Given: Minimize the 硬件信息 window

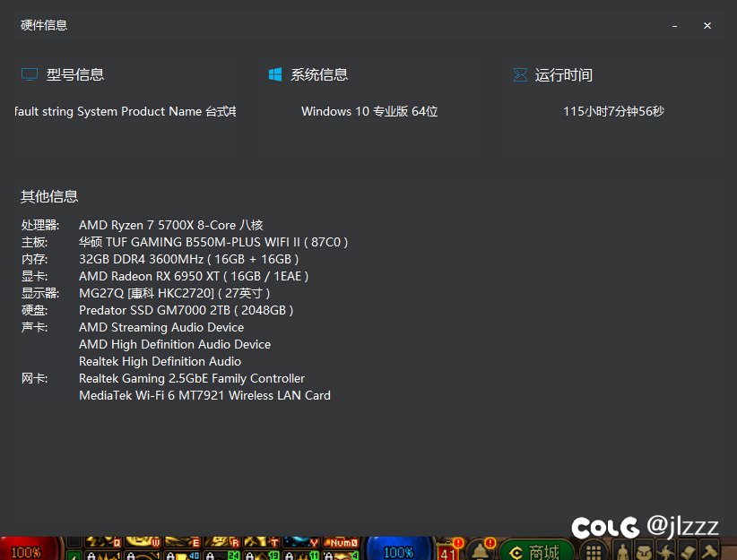Looking at the screenshot, I should (674, 26).
